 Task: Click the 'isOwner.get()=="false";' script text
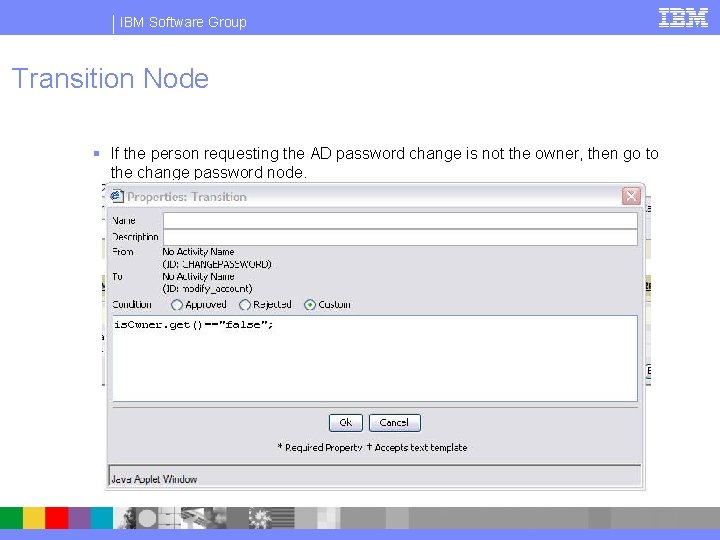click(x=193, y=325)
